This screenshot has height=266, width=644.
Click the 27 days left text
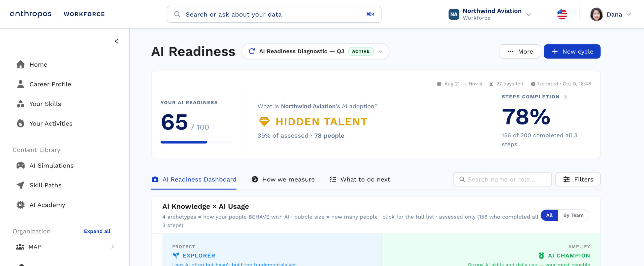[x=510, y=84]
